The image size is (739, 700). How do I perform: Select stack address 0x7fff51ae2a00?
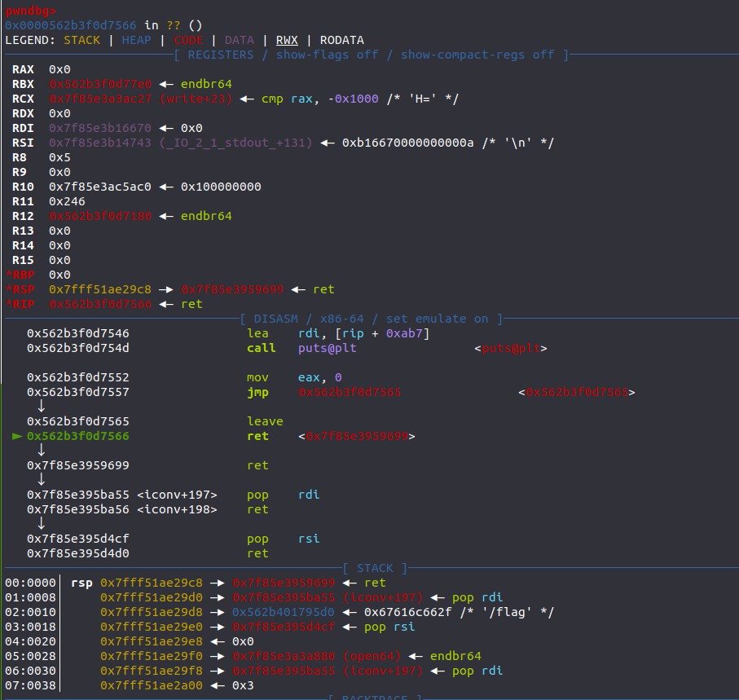[x=152, y=685]
